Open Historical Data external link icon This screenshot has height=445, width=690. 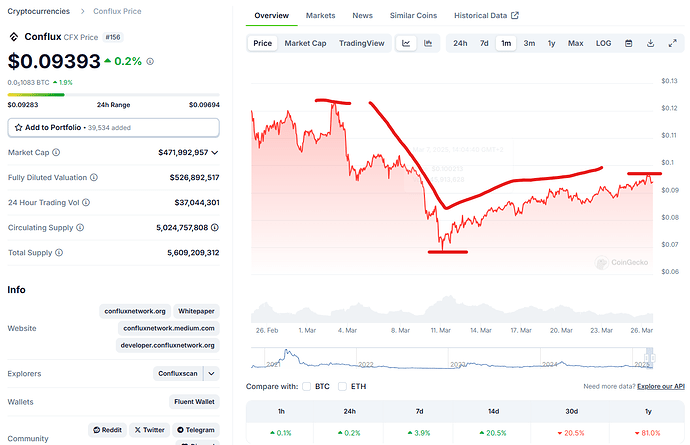pyautogui.click(x=515, y=15)
